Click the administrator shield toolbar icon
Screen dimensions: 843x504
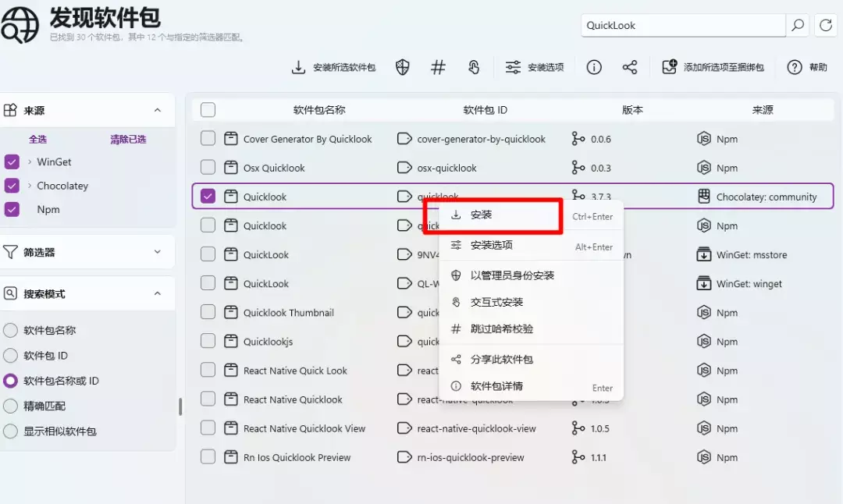(402, 67)
